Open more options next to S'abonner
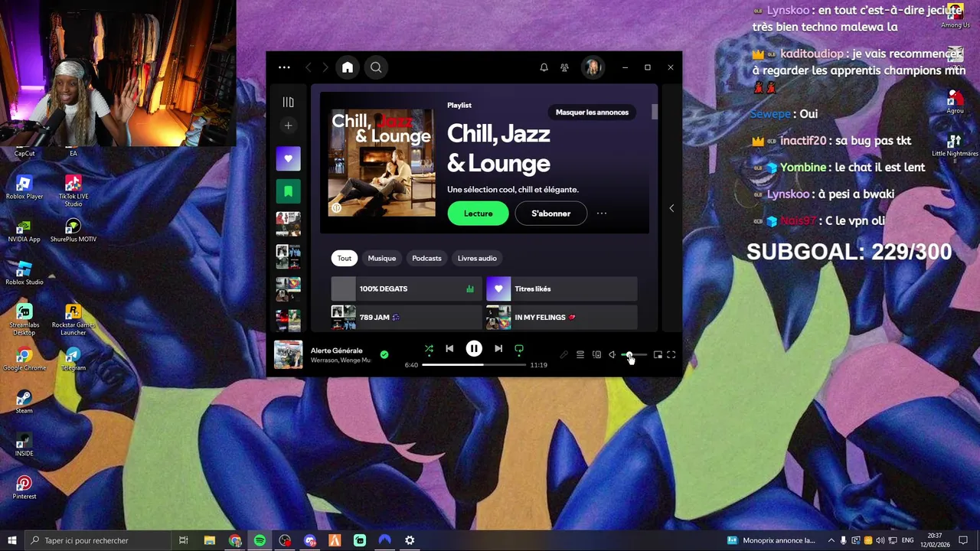Viewport: 980px width, 551px height. (x=602, y=214)
